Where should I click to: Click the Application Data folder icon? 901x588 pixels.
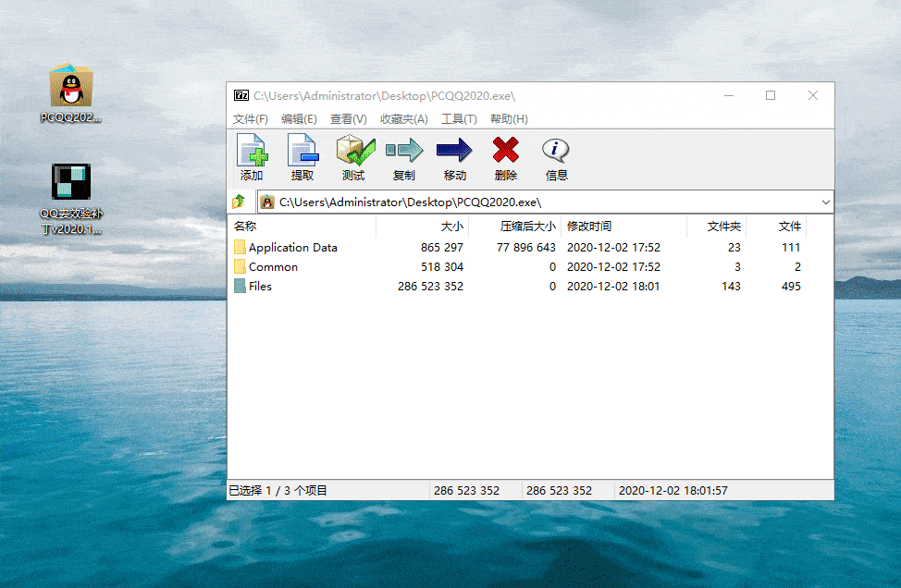pos(240,248)
